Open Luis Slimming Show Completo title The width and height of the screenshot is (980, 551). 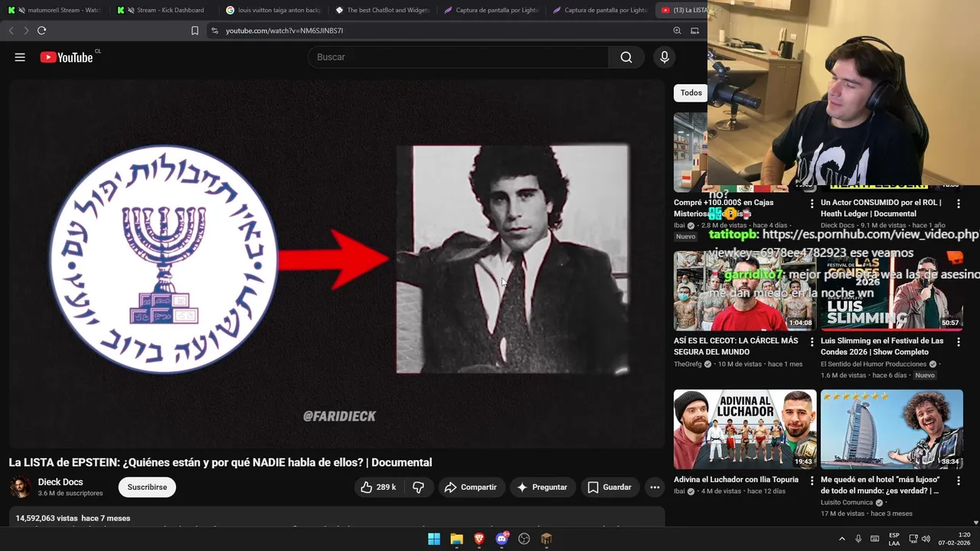(882, 346)
